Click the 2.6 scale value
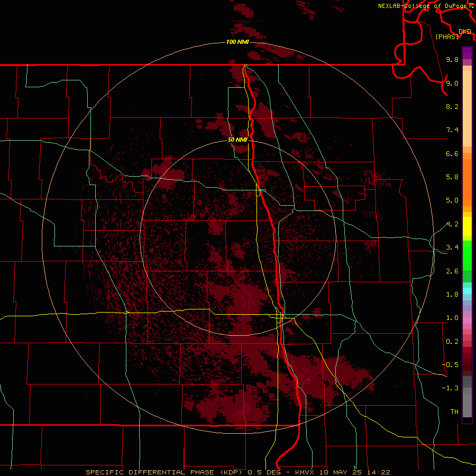Screen dimensions: 476x476 pyautogui.click(x=452, y=271)
